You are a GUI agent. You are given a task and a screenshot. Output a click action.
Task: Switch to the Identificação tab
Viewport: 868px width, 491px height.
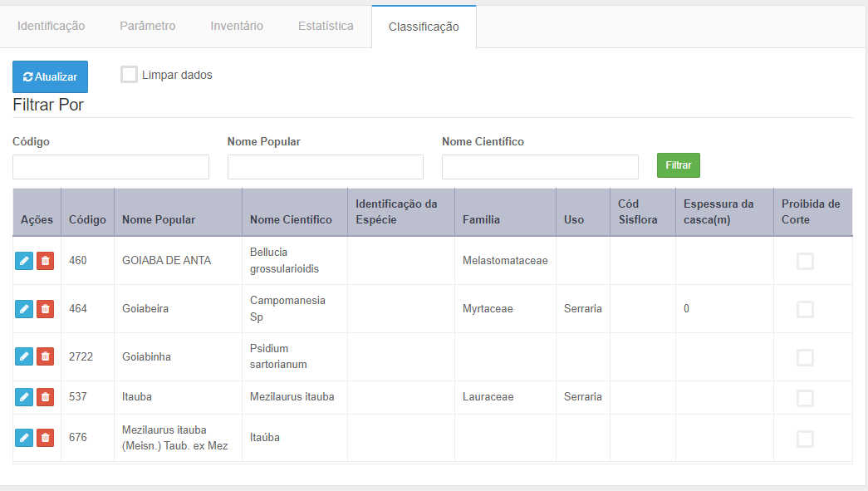pos(51,26)
